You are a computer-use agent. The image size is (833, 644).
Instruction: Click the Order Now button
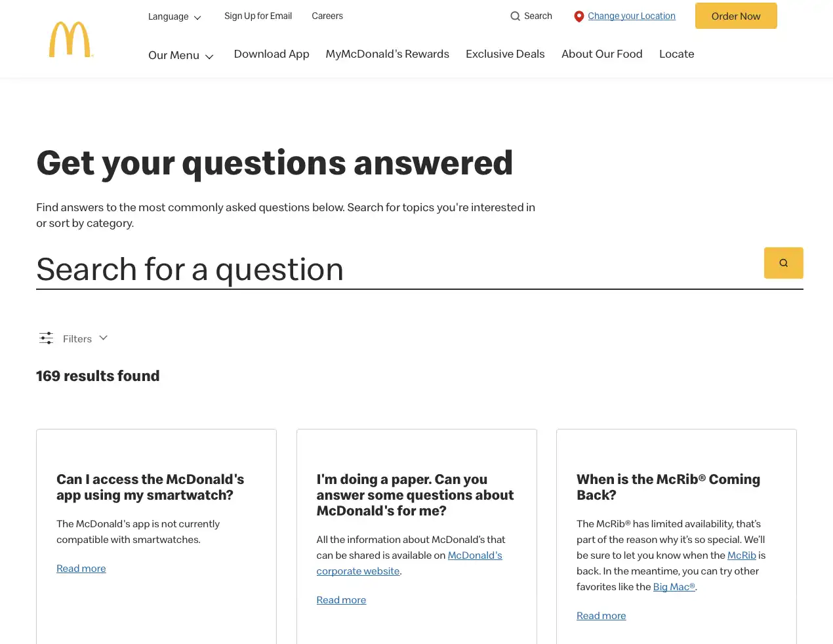(x=736, y=16)
